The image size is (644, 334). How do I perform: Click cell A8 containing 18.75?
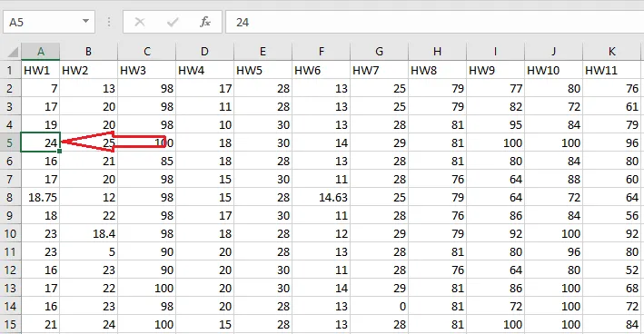pyautogui.click(x=41, y=197)
